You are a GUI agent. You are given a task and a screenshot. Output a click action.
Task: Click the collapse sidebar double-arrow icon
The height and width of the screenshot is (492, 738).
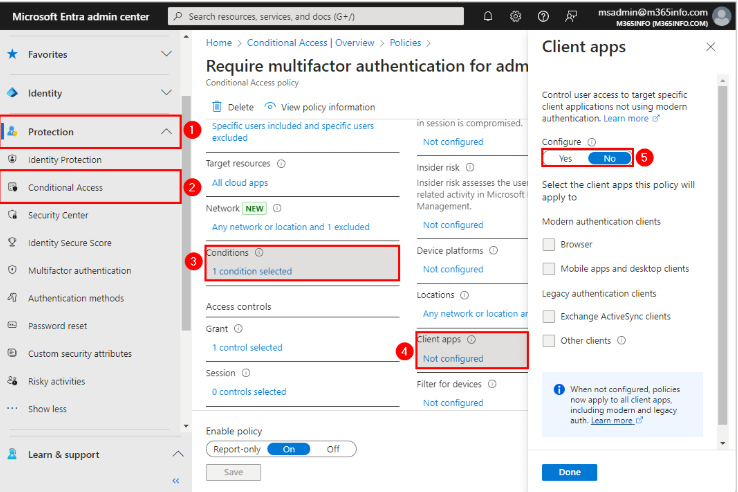click(x=176, y=481)
